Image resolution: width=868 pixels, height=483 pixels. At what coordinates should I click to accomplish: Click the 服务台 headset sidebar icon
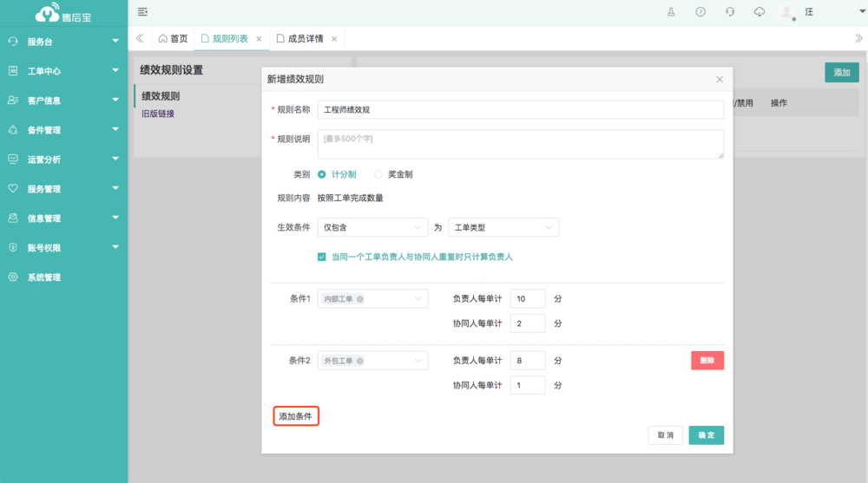pyautogui.click(x=13, y=42)
